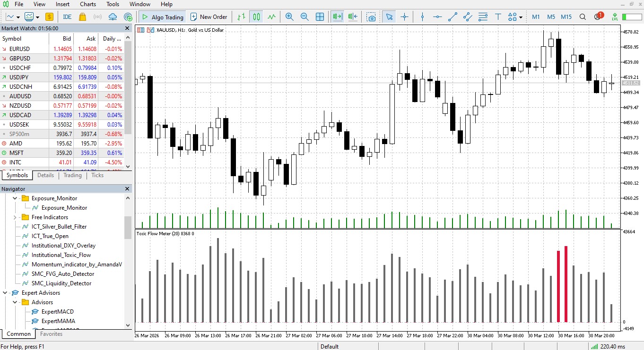The height and width of the screenshot is (350, 644).
Task: Click the Market Watch vertical scrollbar
Action: 128,101
